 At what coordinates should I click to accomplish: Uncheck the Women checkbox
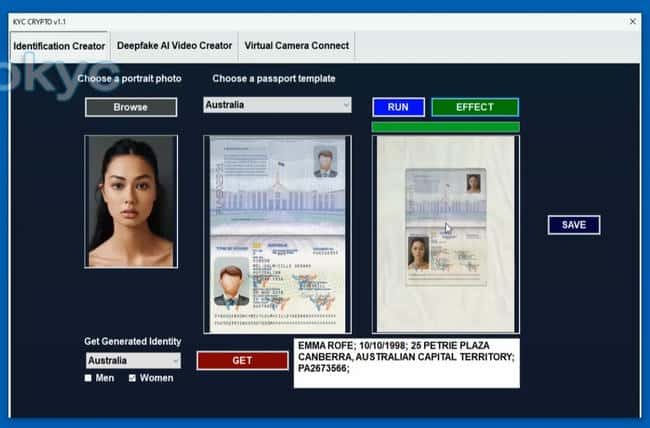132,379
